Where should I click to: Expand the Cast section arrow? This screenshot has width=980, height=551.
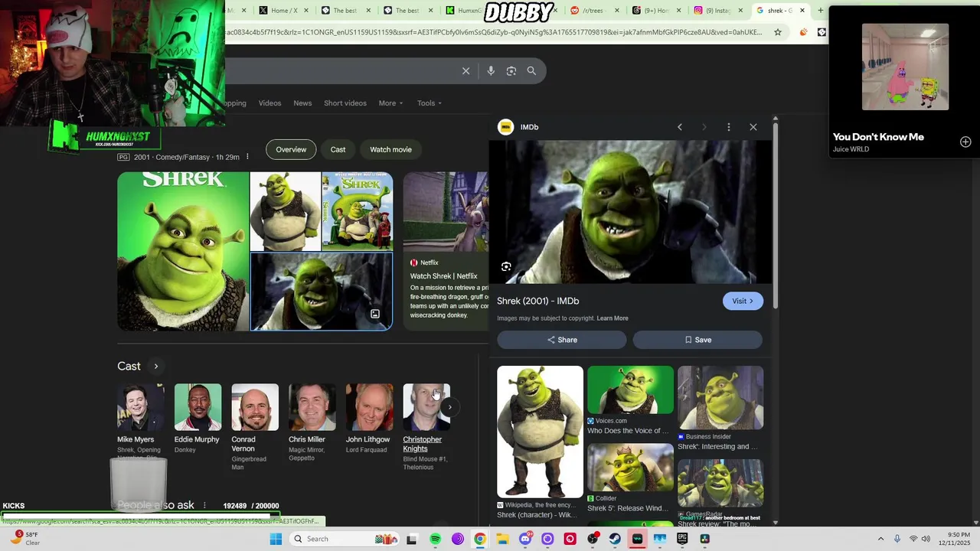pyautogui.click(x=155, y=367)
